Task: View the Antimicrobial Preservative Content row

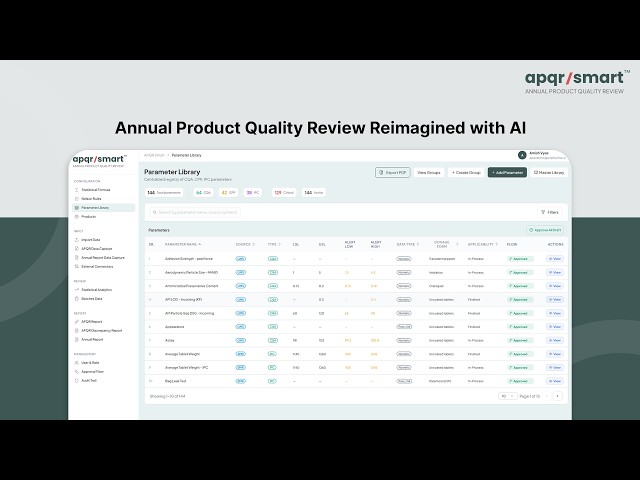Action: 555,286
